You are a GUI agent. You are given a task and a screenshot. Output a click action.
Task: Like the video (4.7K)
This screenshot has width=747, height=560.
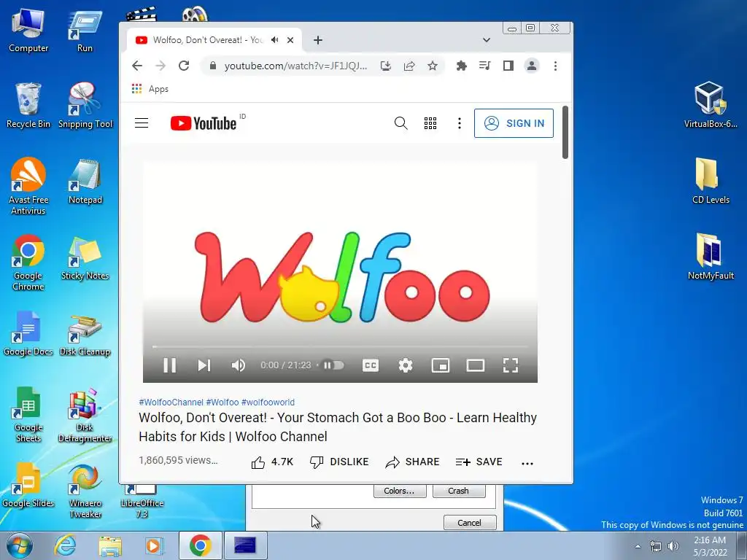tap(272, 462)
